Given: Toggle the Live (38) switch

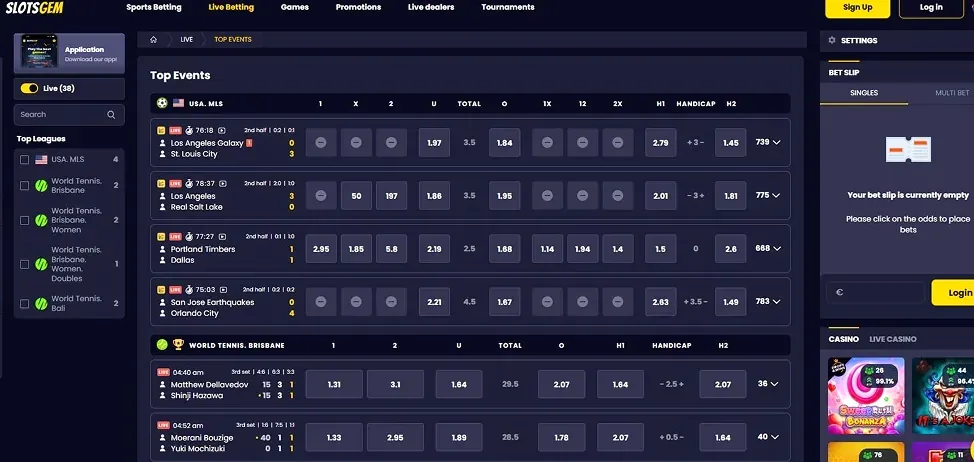Looking at the screenshot, I should point(29,88).
